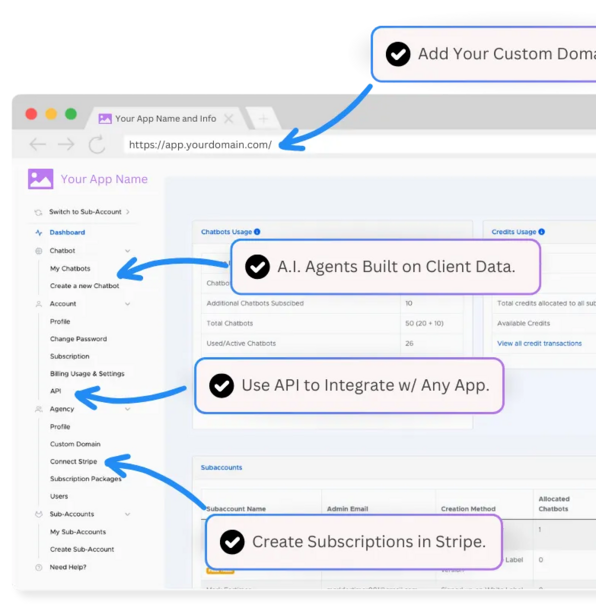Screen dimensions: 596x608
Task: Click the app logo image icon
Action: click(x=40, y=179)
